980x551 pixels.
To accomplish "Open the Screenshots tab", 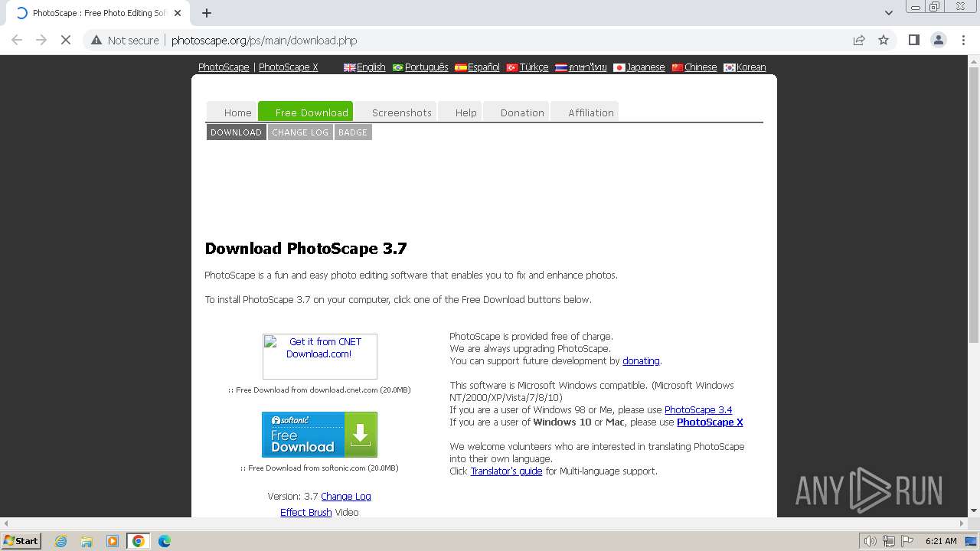I will pyautogui.click(x=397, y=112).
